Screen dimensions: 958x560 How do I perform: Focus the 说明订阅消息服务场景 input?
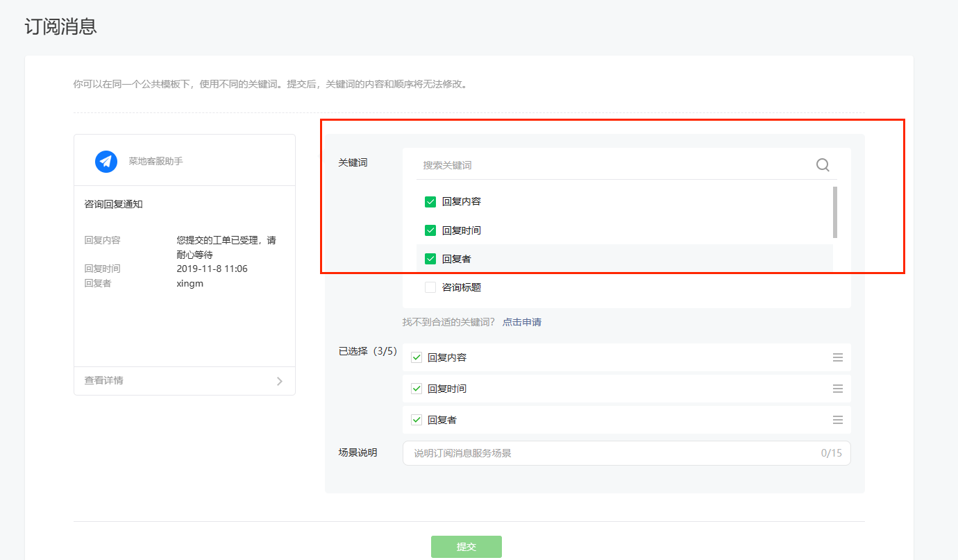626,453
